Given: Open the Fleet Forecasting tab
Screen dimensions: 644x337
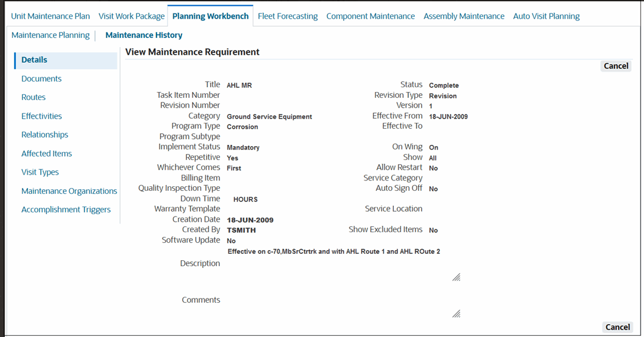Looking at the screenshot, I should (x=287, y=16).
